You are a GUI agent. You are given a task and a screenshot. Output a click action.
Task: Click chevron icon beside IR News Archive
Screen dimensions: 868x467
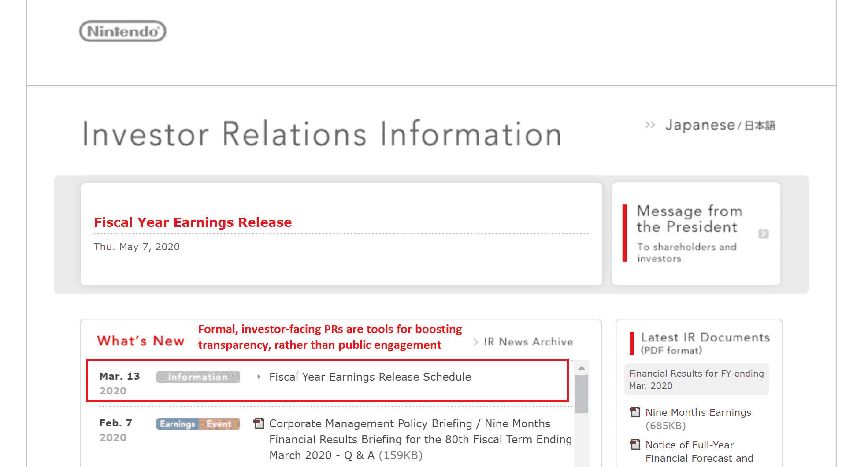[476, 342]
